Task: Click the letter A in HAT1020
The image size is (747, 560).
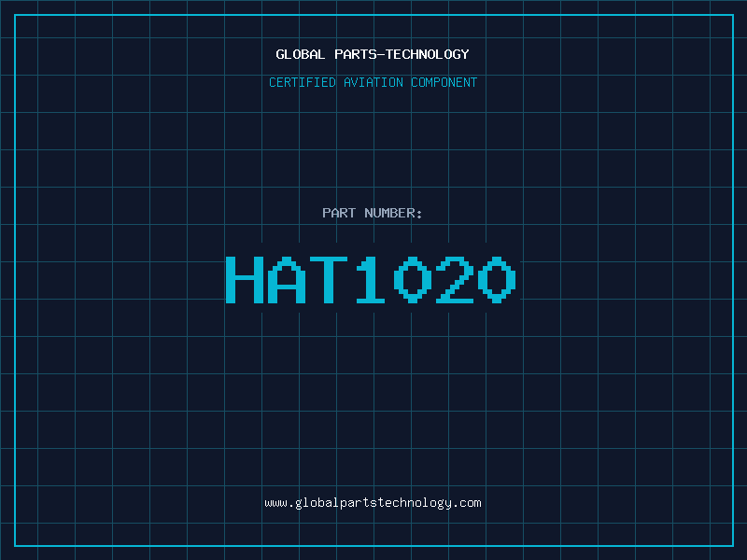Action: point(287,281)
